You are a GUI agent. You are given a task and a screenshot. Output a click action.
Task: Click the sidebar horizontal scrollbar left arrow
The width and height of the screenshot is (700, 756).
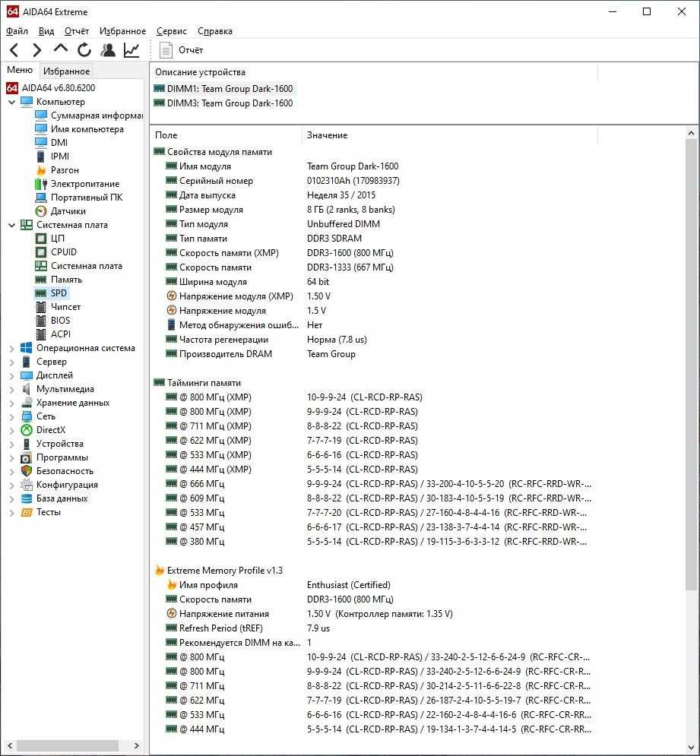(10, 746)
